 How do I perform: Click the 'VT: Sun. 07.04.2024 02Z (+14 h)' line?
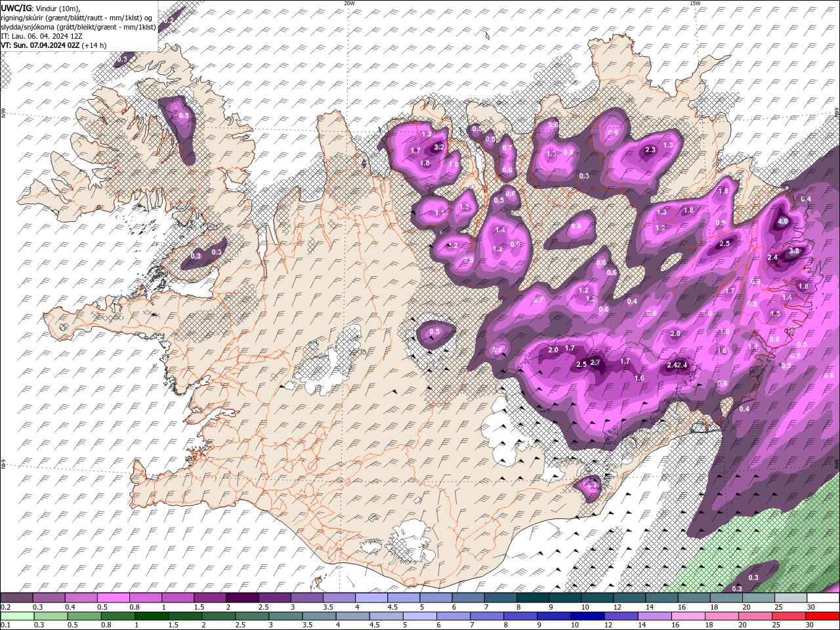[54, 45]
